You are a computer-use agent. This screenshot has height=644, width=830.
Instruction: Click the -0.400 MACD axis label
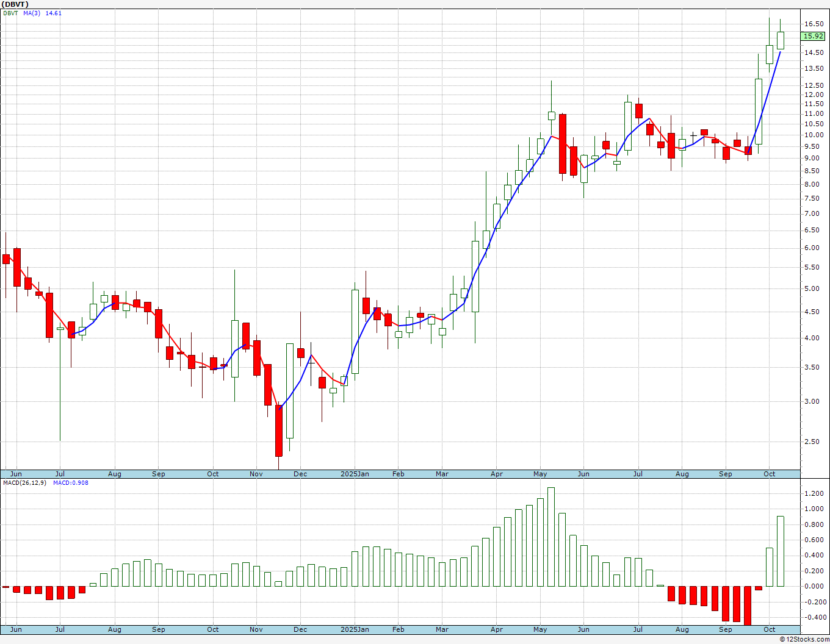coord(814,617)
